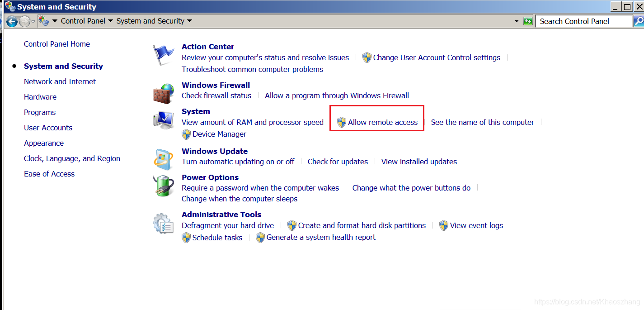Select Control Panel in the address breadcrumb

[x=83, y=21]
